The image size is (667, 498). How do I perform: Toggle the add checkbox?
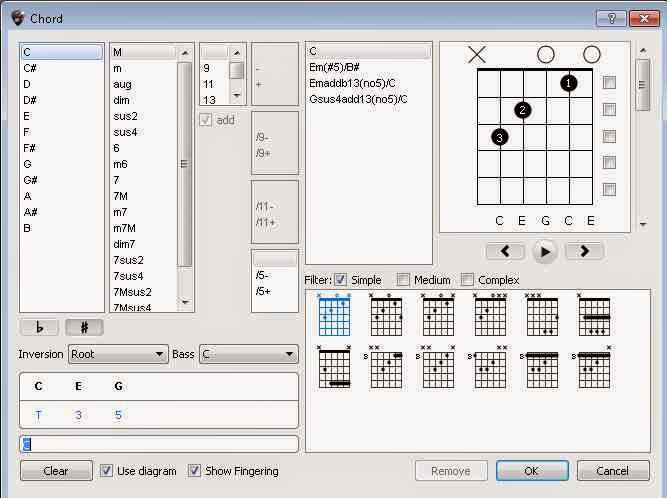pyautogui.click(x=205, y=120)
